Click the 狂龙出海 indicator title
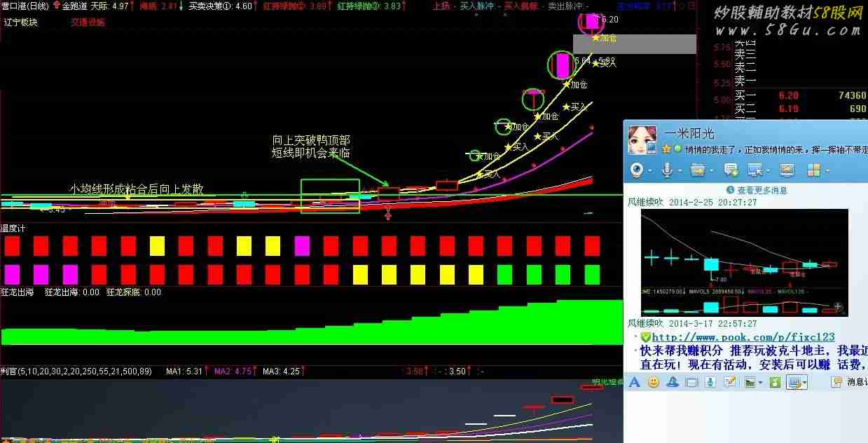Viewport: 868px width, 443px height. tap(17, 292)
